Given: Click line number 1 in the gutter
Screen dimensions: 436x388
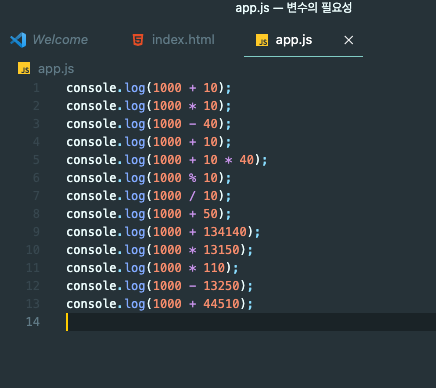Looking at the screenshot, I should [36, 88].
